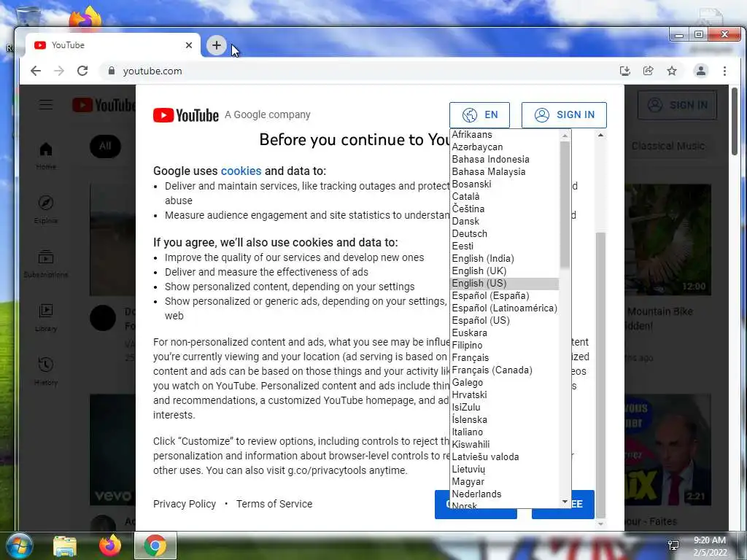Viewport: 747px width, 560px height.
Task: Choose Bosanski in the language list
Action: point(505,184)
